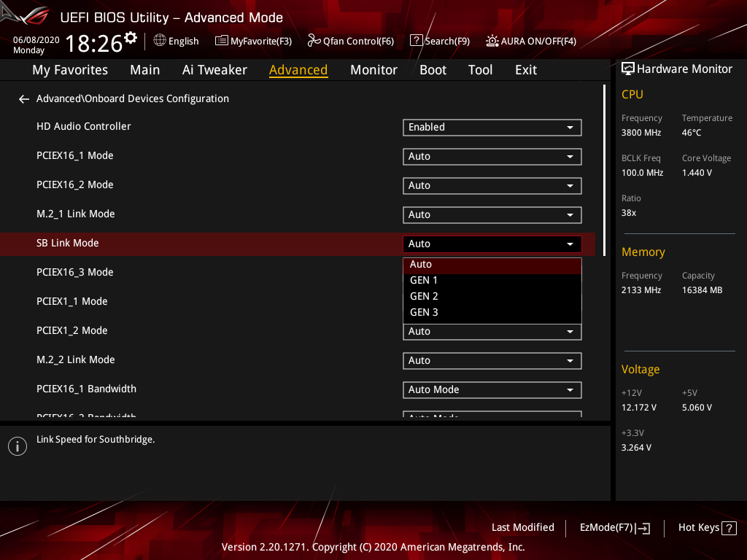
Task: Click the MyFavorite(F3) label
Action: pyautogui.click(x=261, y=42)
